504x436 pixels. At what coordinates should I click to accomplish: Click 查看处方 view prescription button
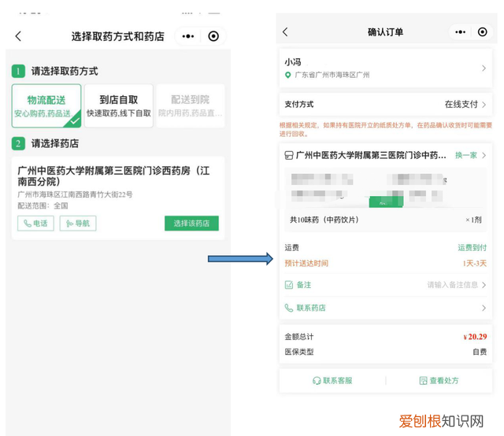(439, 381)
